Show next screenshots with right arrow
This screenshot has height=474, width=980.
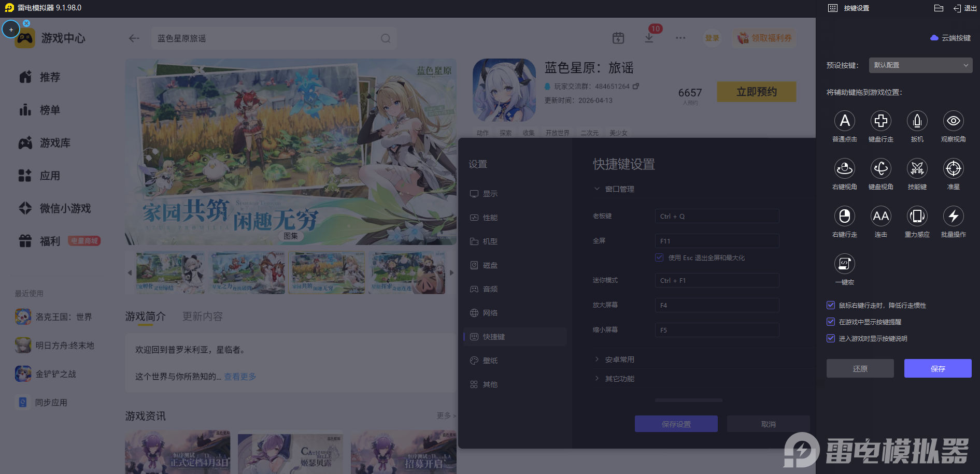click(451, 272)
